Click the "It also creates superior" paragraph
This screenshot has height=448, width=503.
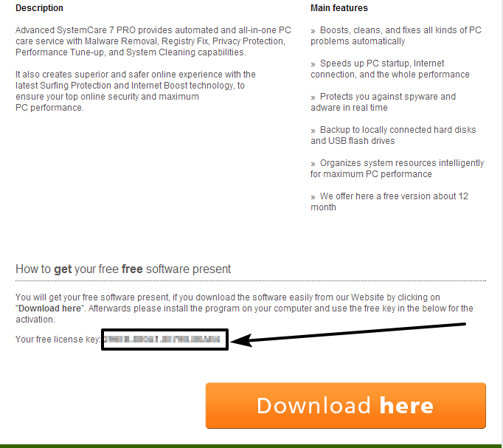pyautogui.click(x=136, y=91)
